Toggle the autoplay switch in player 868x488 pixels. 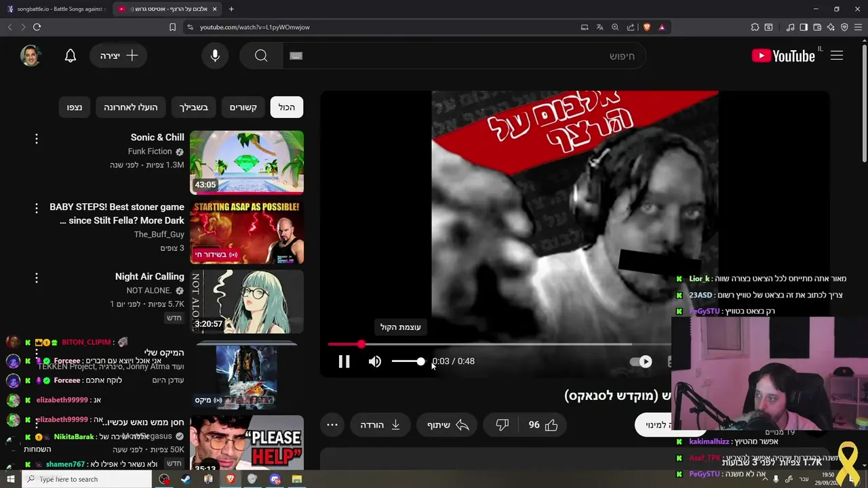[x=641, y=362]
